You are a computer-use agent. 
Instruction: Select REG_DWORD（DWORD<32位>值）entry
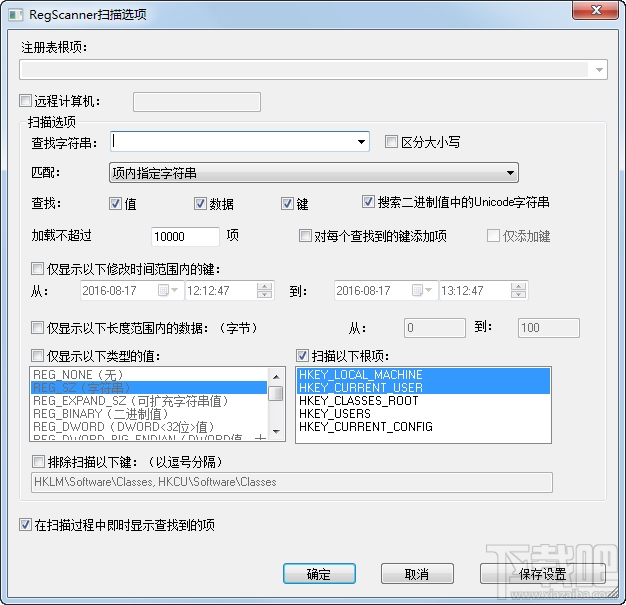[x=149, y=427]
